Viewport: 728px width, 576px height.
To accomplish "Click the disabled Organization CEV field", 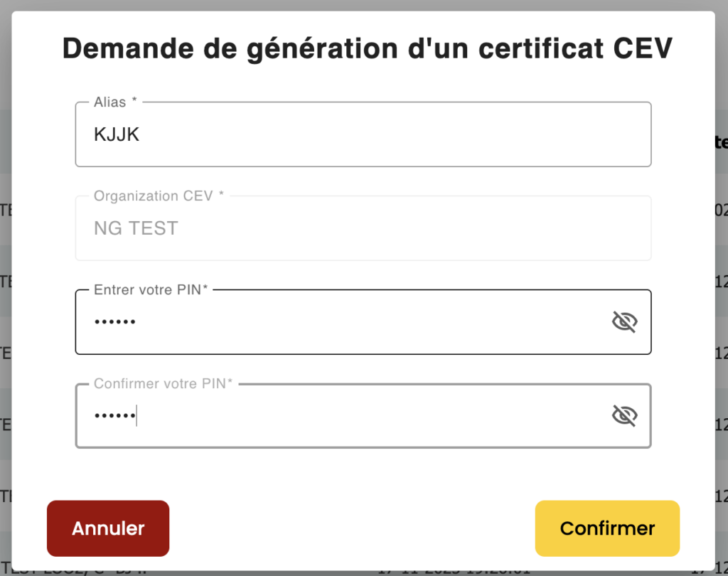I will pyautogui.click(x=363, y=228).
